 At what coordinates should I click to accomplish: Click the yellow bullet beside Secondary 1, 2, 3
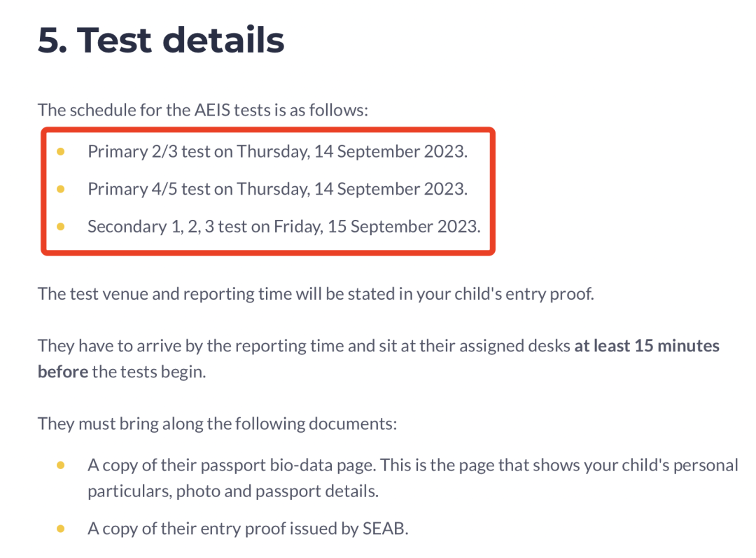click(x=61, y=227)
